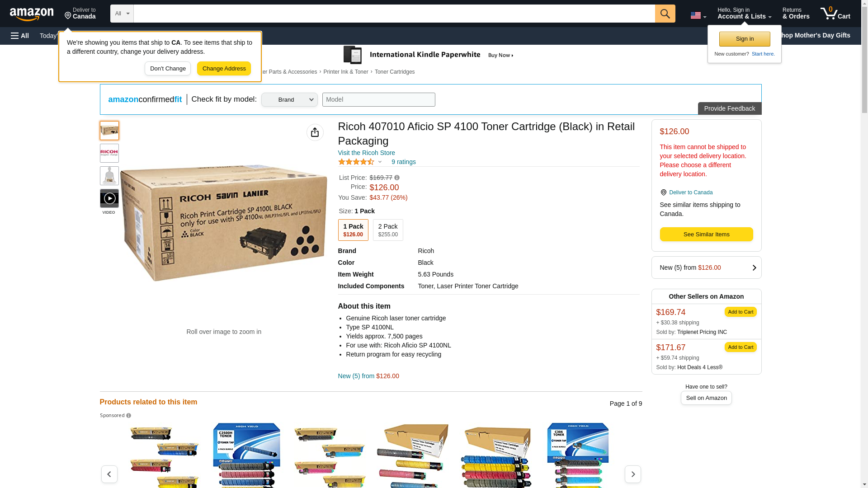Select the Ricoh logo thumbnail image
This screenshot has width=868, height=488.
click(x=109, y=153)
